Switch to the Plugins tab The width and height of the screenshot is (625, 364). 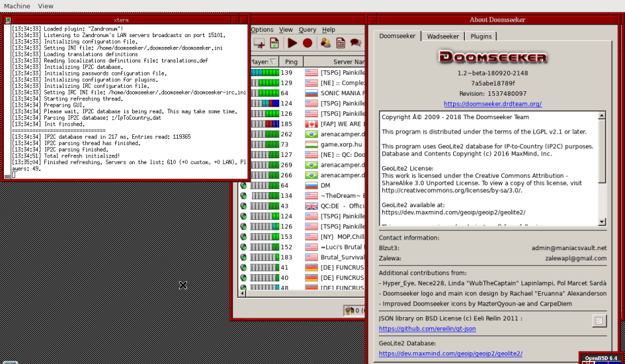coord(481,36)
